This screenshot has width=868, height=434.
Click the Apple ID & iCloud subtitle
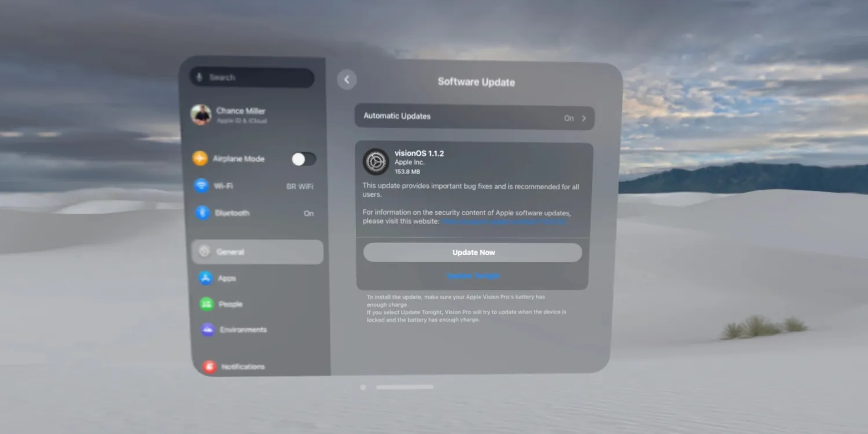click(x=242, y=121)
